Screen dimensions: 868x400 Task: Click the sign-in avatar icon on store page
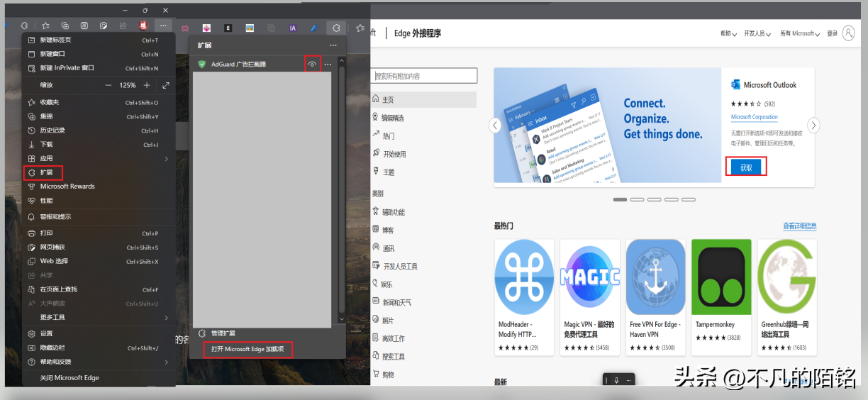(x=848, y=33)
